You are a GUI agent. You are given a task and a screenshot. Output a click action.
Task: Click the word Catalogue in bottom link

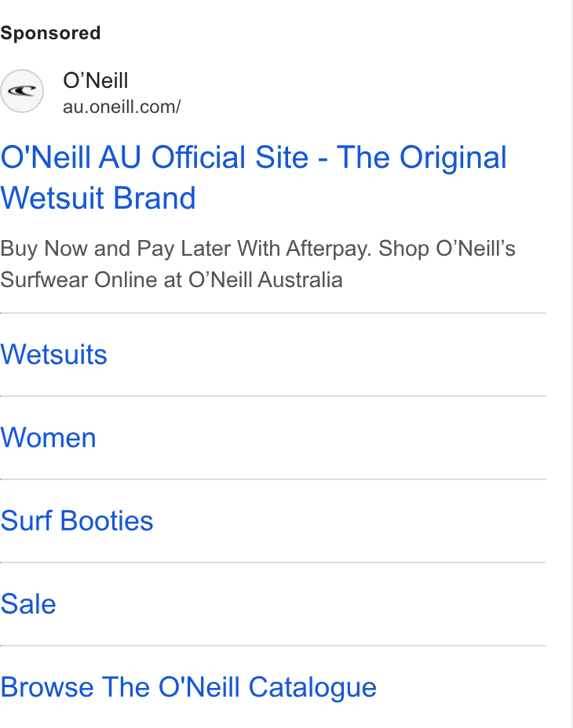pyautogui.click(x=312, y=688)
